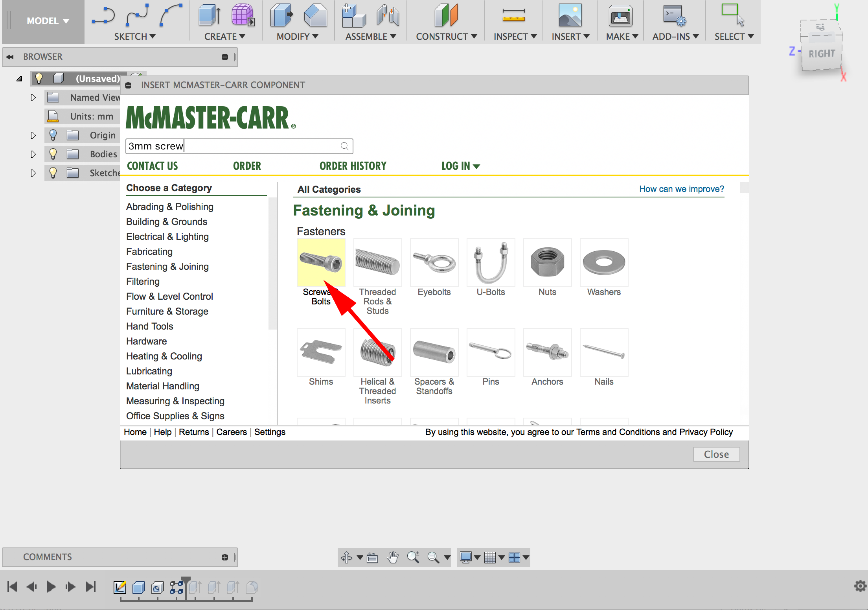Expand the Comments panel with plus button
Viewport: 868px width, 610px height.
[x=225, y=557]
